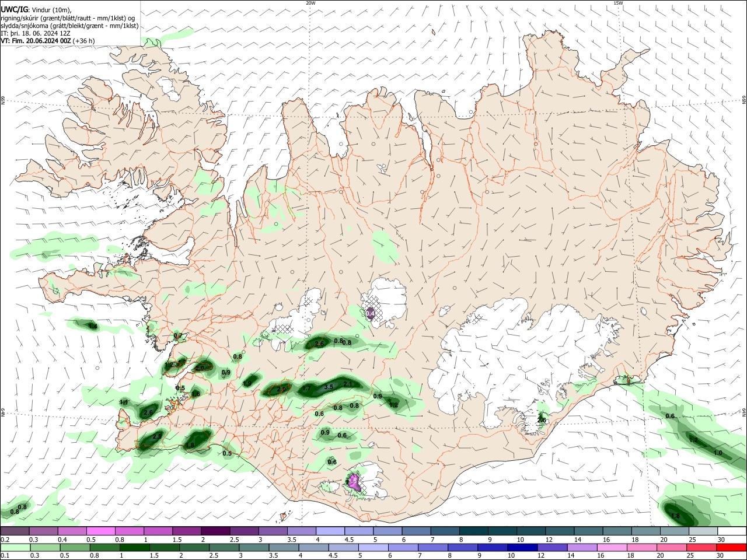747x560 pixels.
Task: Select the 0.7 value near the west coast
Action: click(x=179, y=336)
